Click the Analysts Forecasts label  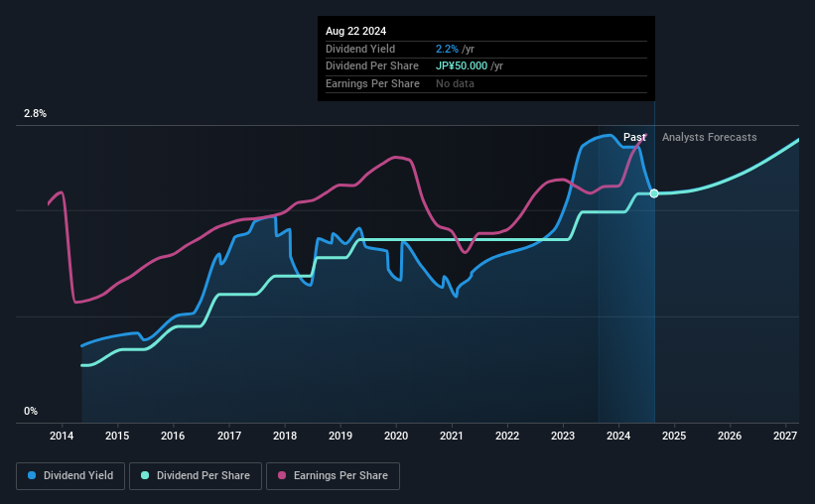(710, 137)
